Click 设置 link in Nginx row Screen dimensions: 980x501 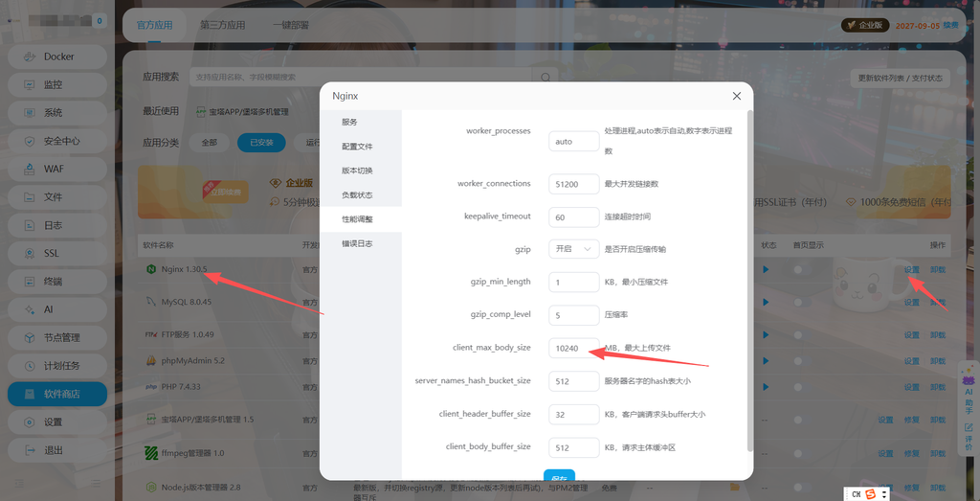tap(912, 269)
